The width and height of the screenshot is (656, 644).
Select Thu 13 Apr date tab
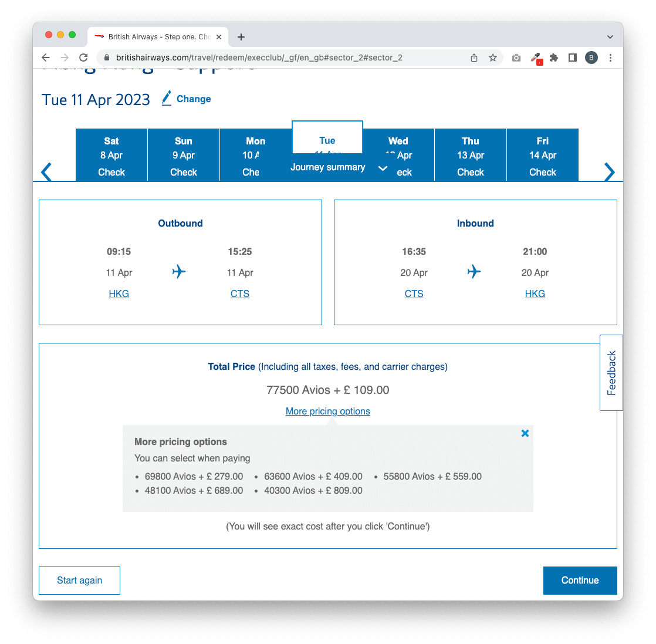(470, 155)
